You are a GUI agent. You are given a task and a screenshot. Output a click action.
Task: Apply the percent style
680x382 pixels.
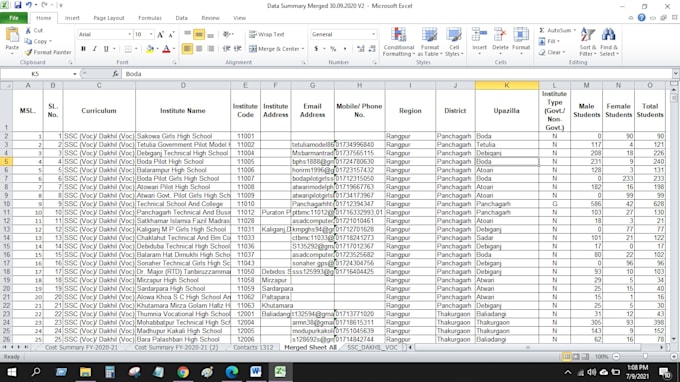tap(333, 49)
